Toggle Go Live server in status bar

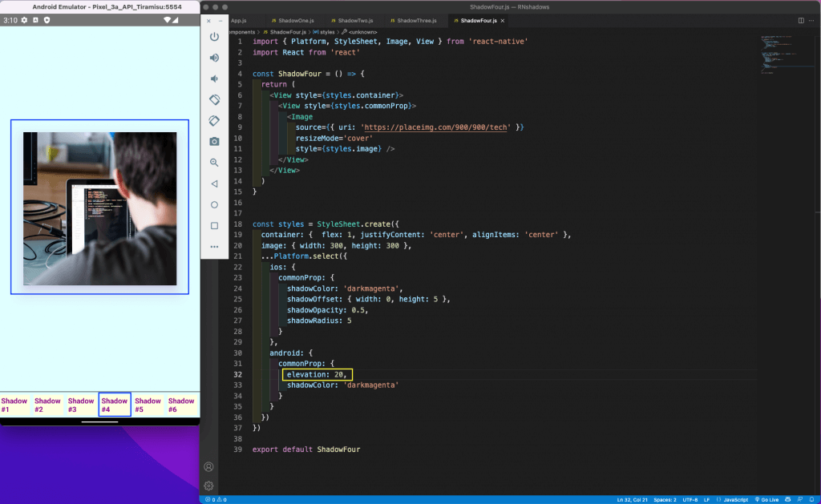point(767,499)
